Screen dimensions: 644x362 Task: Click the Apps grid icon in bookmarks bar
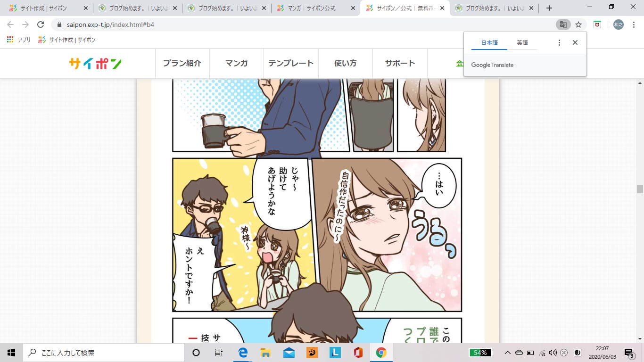[10, 40]
